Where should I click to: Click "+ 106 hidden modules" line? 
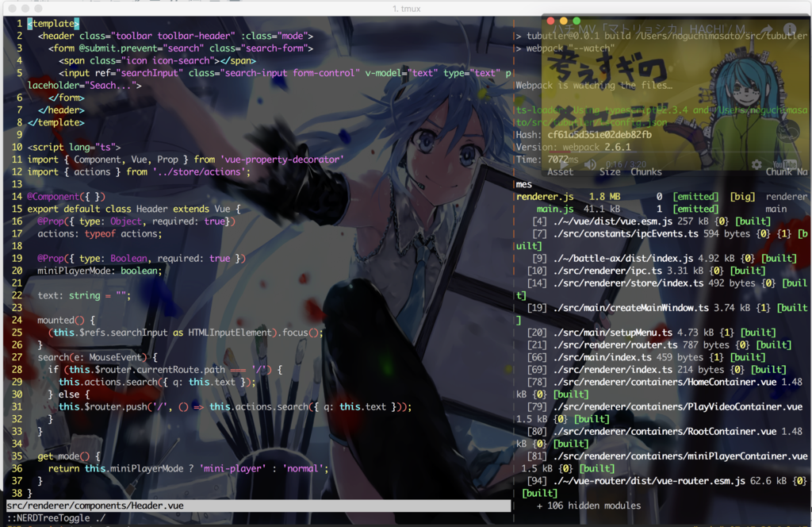[x=589, y=506]
